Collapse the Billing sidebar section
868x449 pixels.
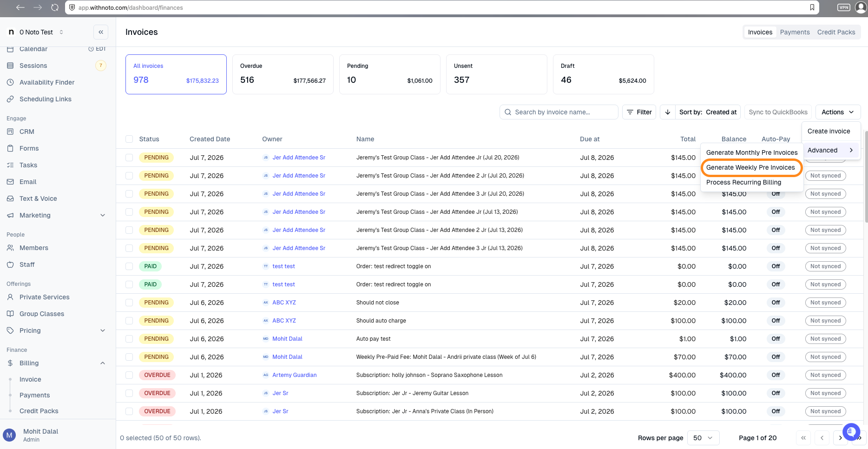pos(103,363)
